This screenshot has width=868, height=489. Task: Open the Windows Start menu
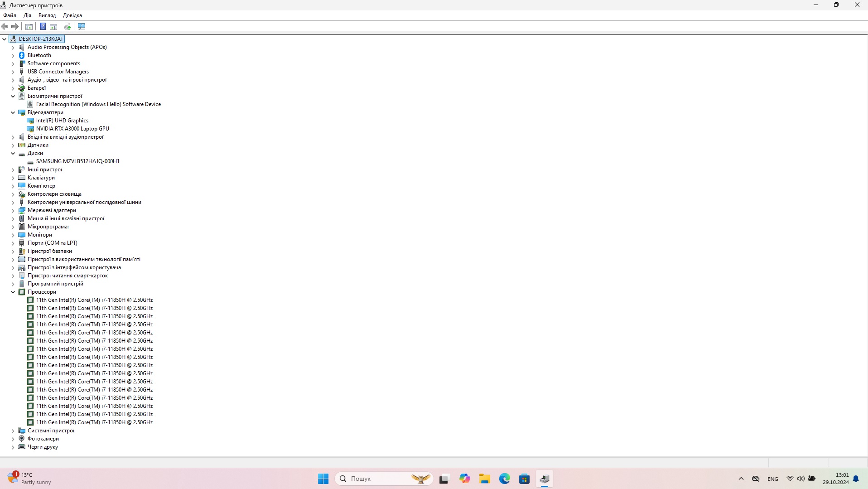tap(323, 479)
